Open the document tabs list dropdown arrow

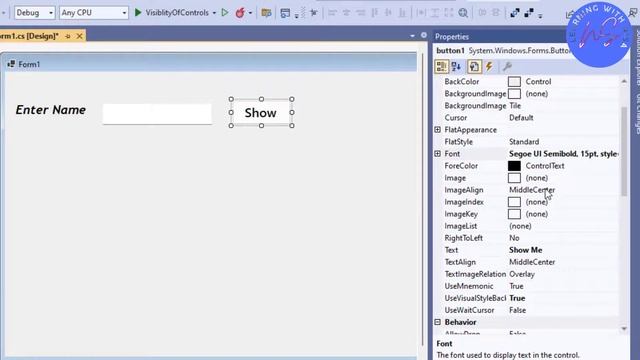click(412, 36)
